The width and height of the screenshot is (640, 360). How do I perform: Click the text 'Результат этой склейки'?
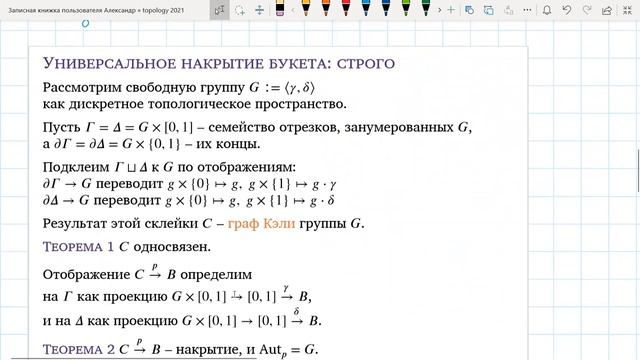(x=120, y=223)
